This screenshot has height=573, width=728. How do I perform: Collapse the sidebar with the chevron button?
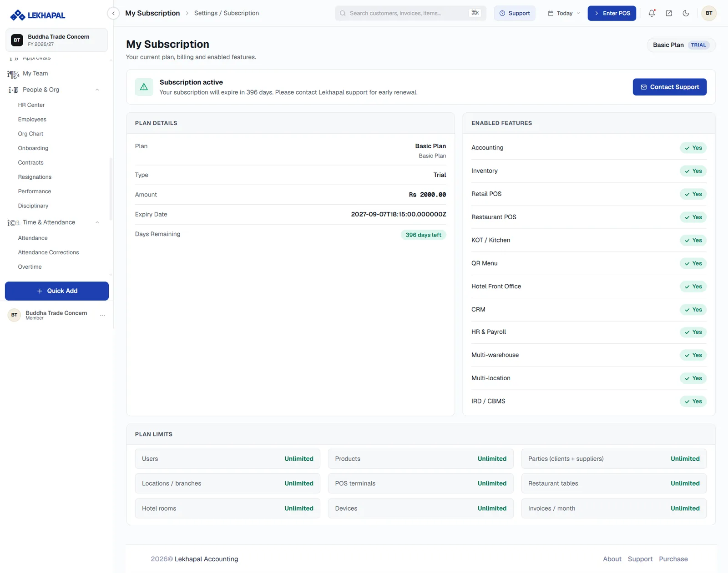pos(113,13)
